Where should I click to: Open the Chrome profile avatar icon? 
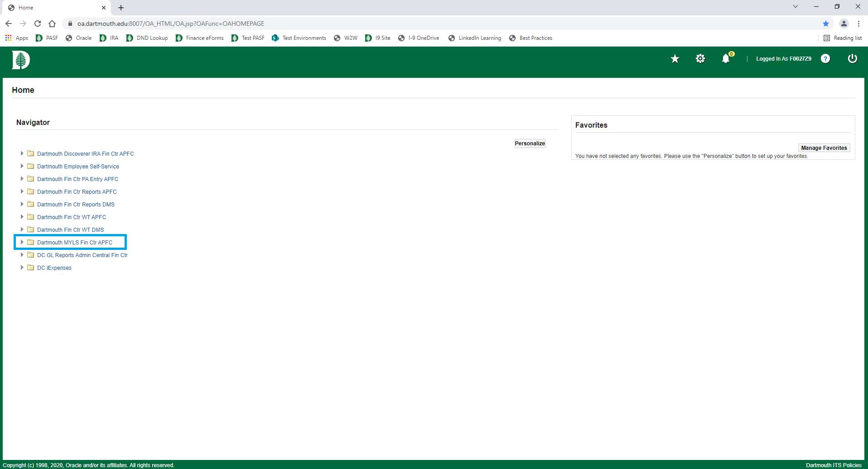point(844,24)
